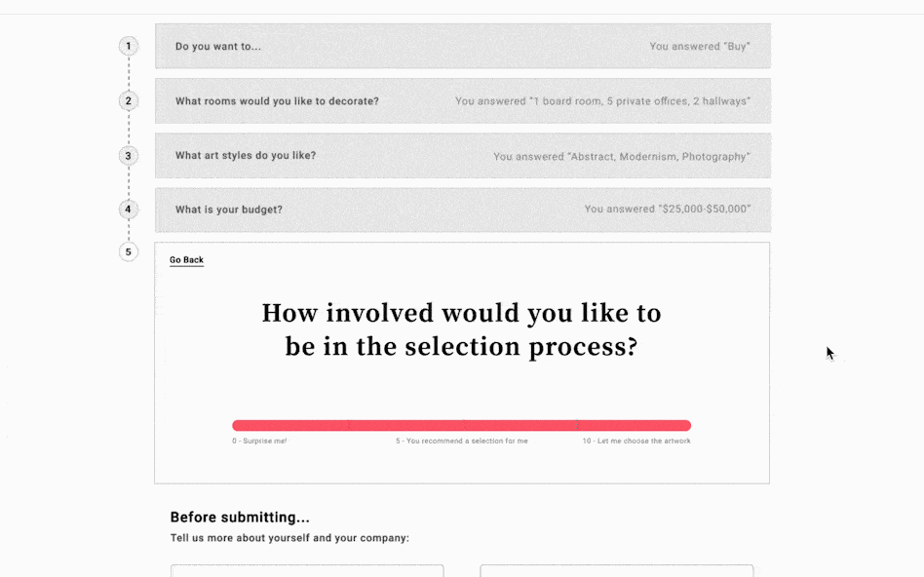The height and width of the screenshot is (577, 924).
Task: Click the "0 - Surprise me!" label
Action: pos(259,441)
